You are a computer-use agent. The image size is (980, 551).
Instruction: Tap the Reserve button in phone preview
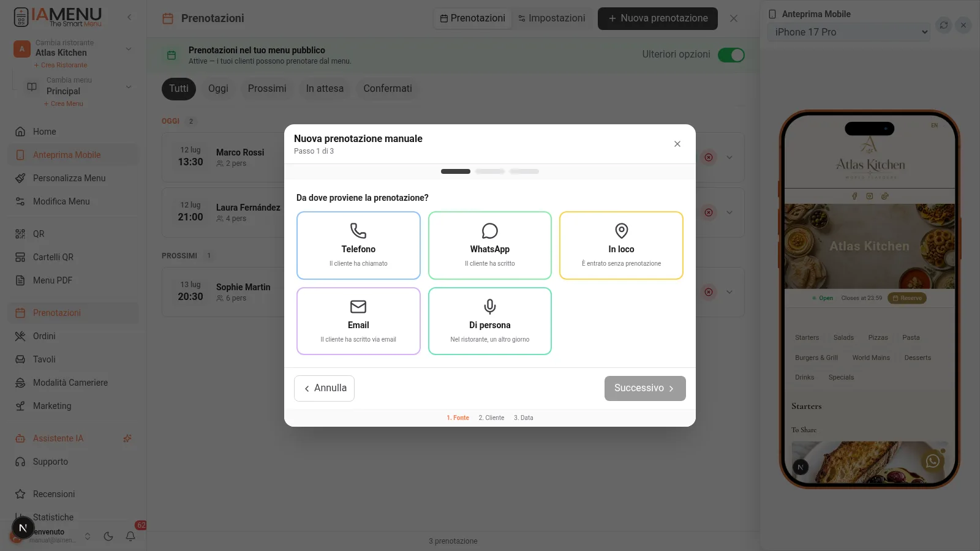pyautogui.click(x=907, y=298)
